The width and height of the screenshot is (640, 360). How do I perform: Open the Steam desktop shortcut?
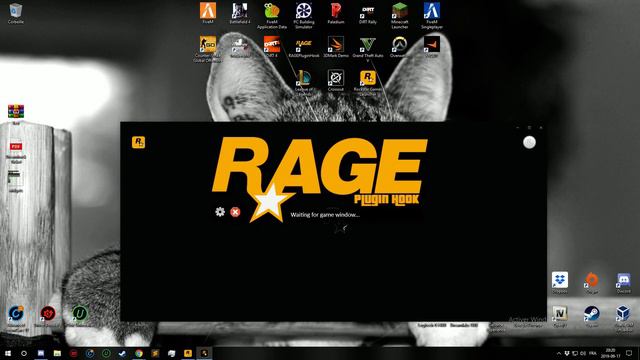click(591, 316)
